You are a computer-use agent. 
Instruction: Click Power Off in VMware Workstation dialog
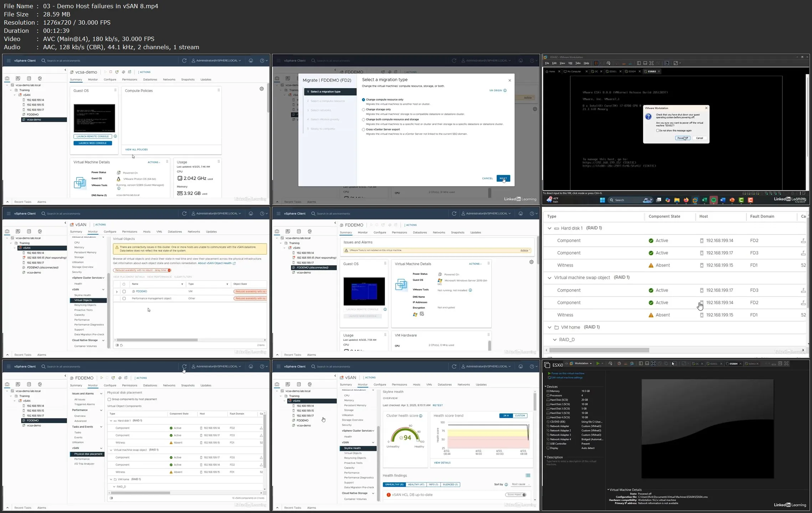[x=683, y=138]
